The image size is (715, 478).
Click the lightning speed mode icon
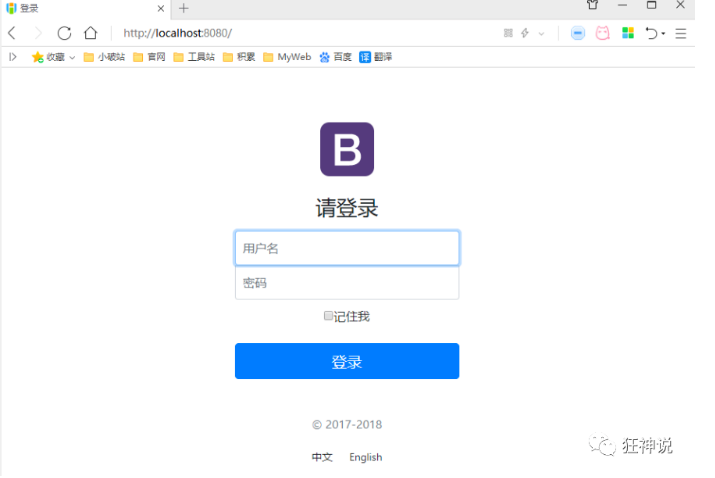[525, 33]
